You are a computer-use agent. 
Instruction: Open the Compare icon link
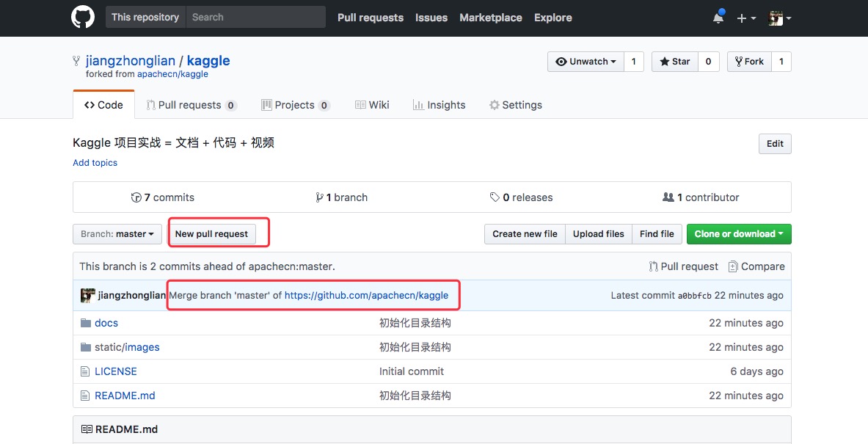(x=733, y=266)
